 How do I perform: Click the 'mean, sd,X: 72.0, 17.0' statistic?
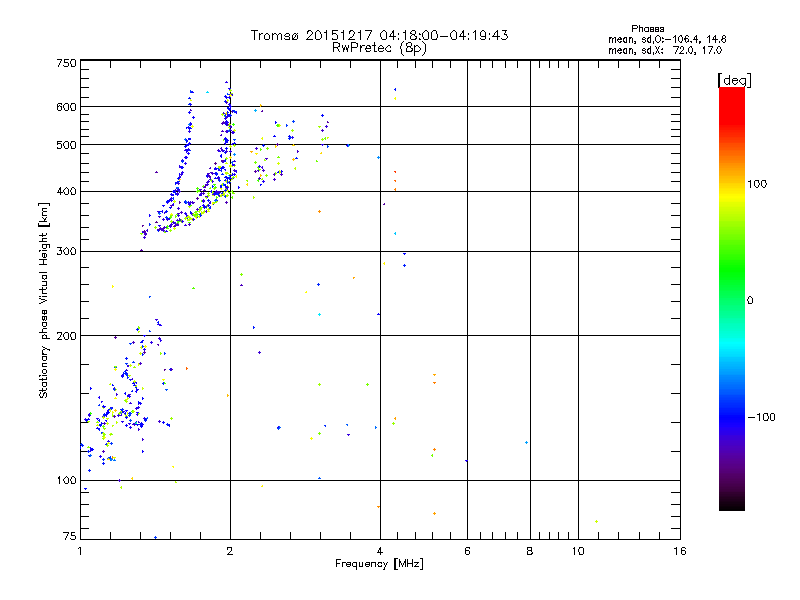(x=665, y=51)
